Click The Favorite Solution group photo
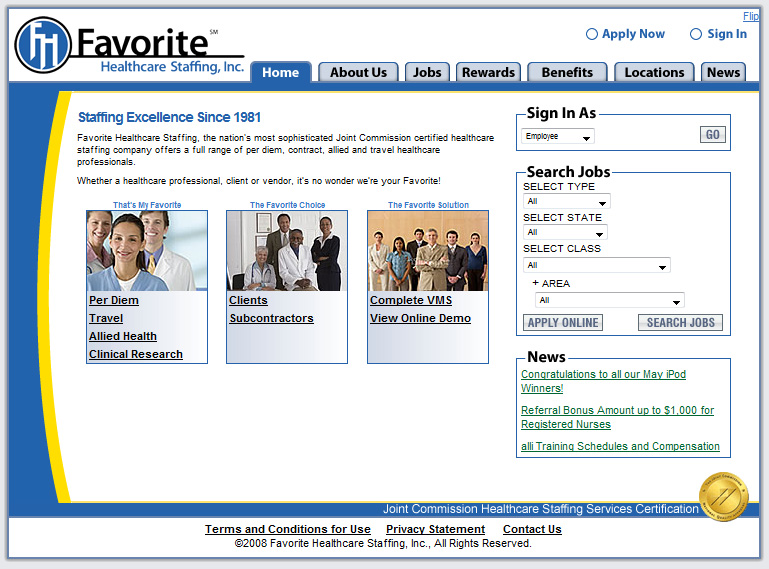 coord(428,251)
